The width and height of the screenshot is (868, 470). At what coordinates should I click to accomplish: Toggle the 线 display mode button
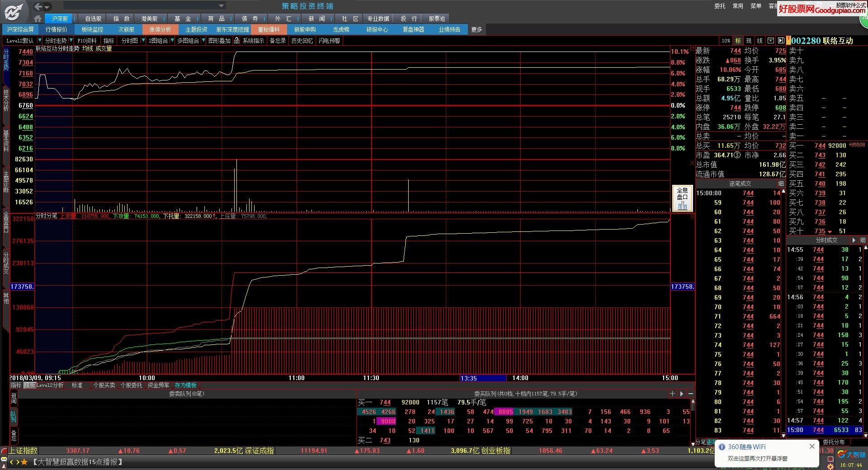pos(760,41)
